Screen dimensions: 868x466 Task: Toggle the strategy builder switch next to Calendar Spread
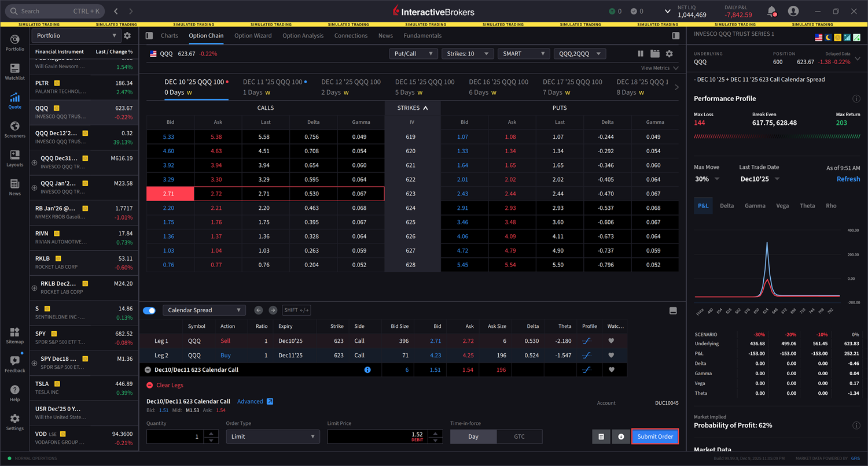point(149,310)
